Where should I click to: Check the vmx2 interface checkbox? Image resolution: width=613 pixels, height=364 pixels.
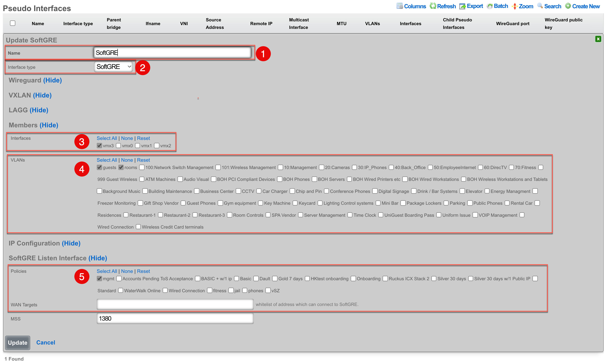point(157,145)
